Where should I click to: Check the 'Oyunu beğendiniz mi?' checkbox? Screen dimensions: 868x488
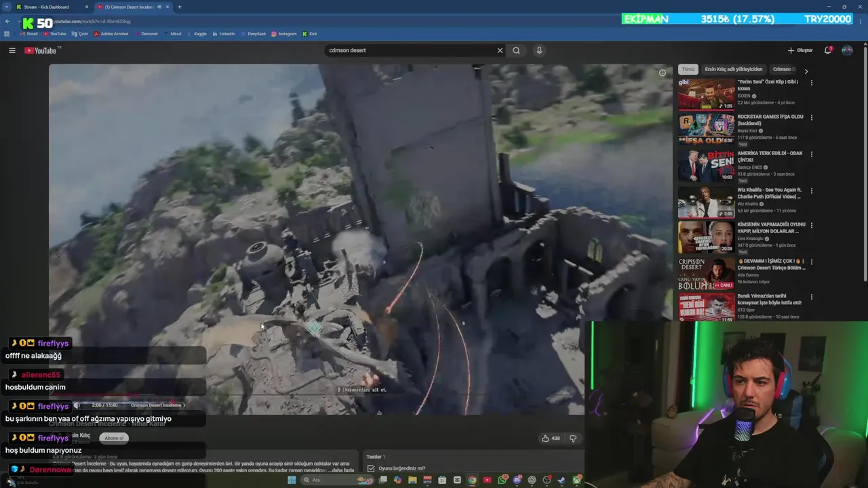[371, 468]
